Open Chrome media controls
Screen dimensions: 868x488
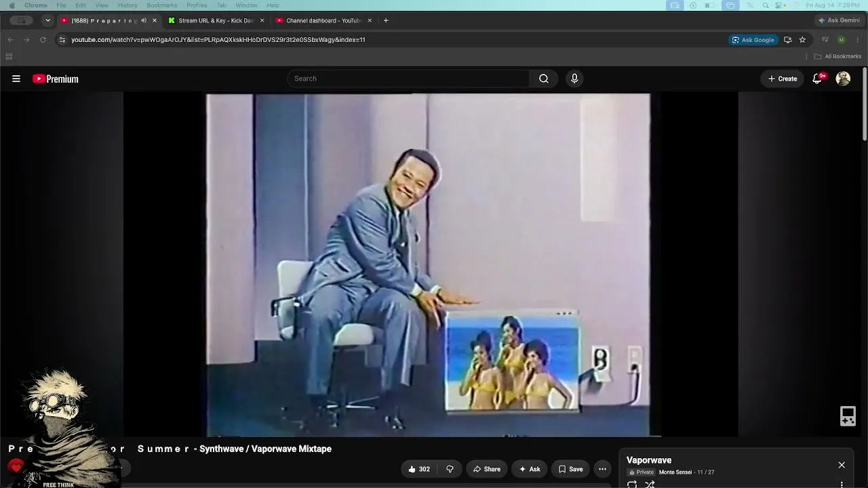point(825,39)
